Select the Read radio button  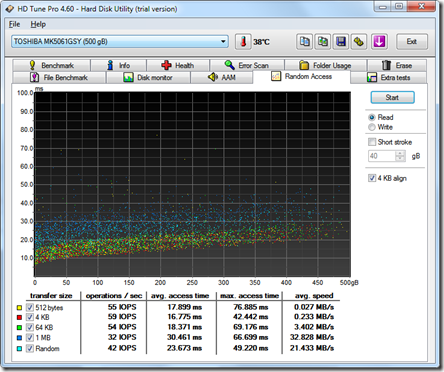(372, 117)
